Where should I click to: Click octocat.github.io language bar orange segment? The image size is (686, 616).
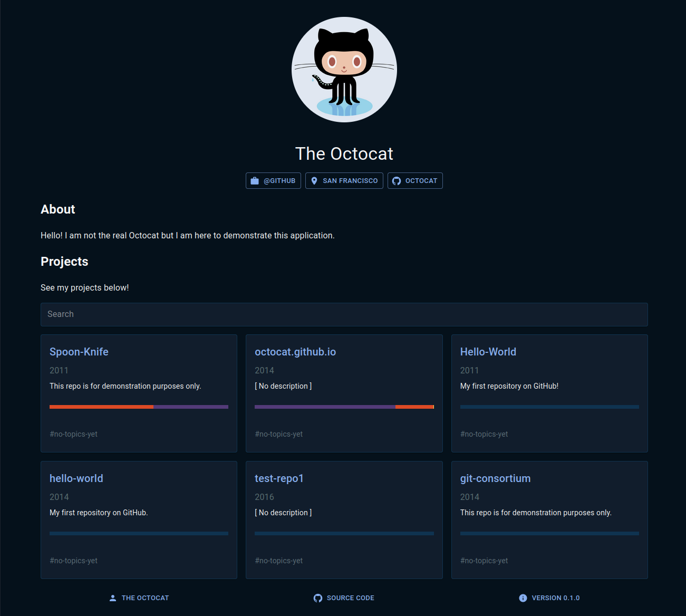[414, 407]
